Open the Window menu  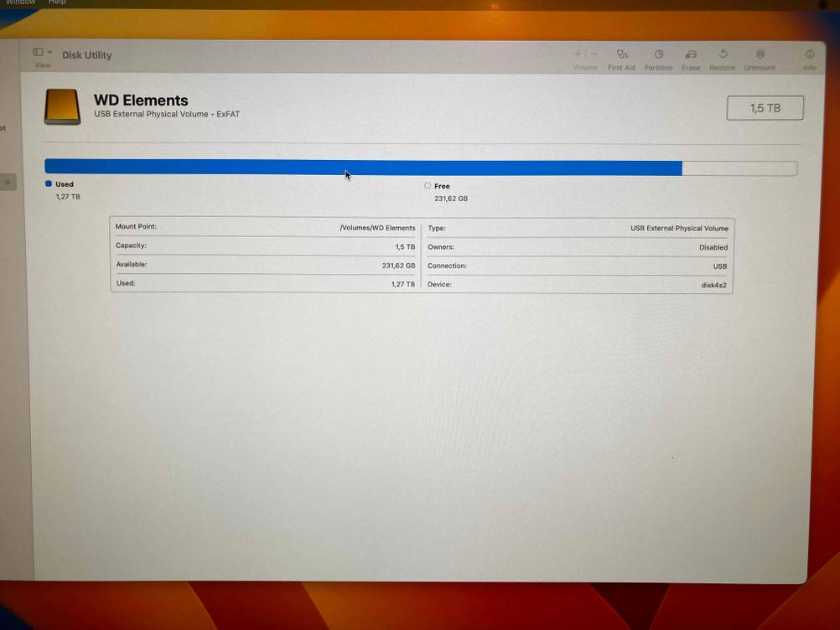[x=21, y=3]
